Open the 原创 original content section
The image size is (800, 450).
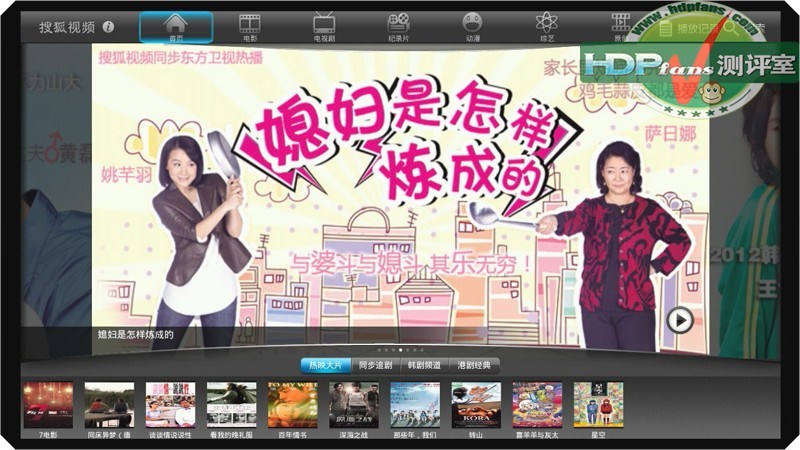(x=621, y=27)
